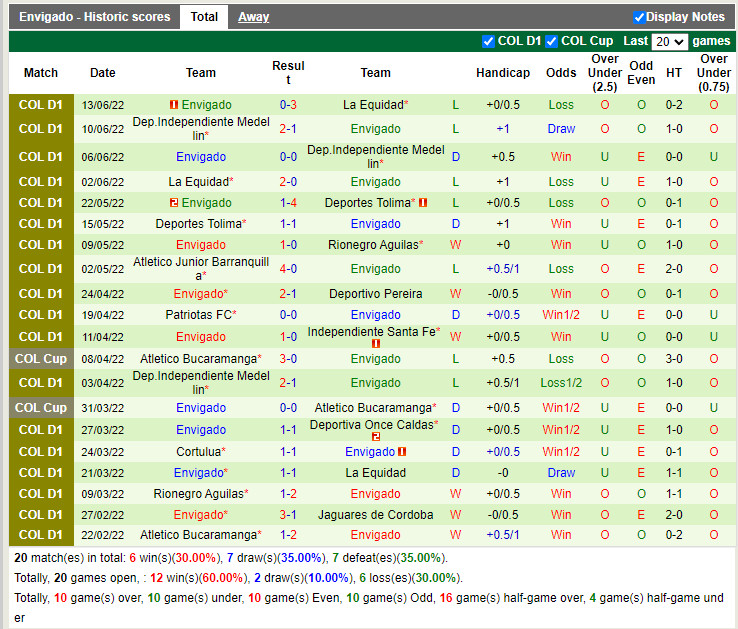This screenshot has height=629, width=738.
Task: Uncheck the COL D1 league filter
Action: [488, 41]
